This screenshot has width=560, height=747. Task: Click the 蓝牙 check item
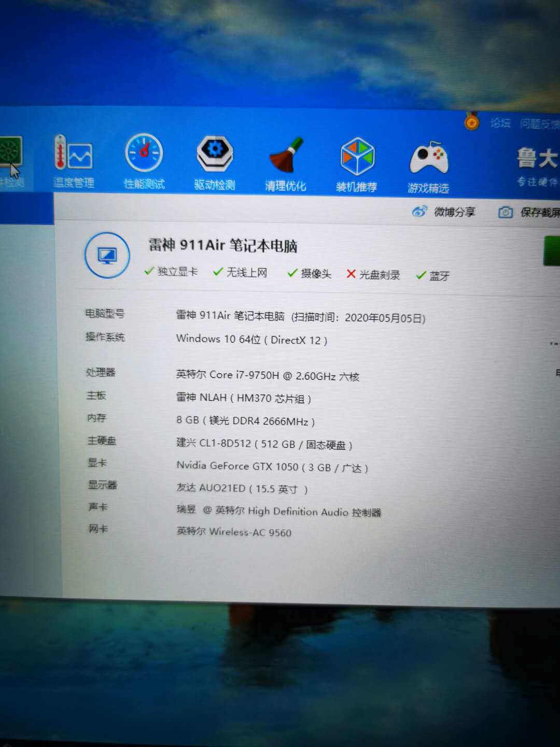click(x=433, y=275)
